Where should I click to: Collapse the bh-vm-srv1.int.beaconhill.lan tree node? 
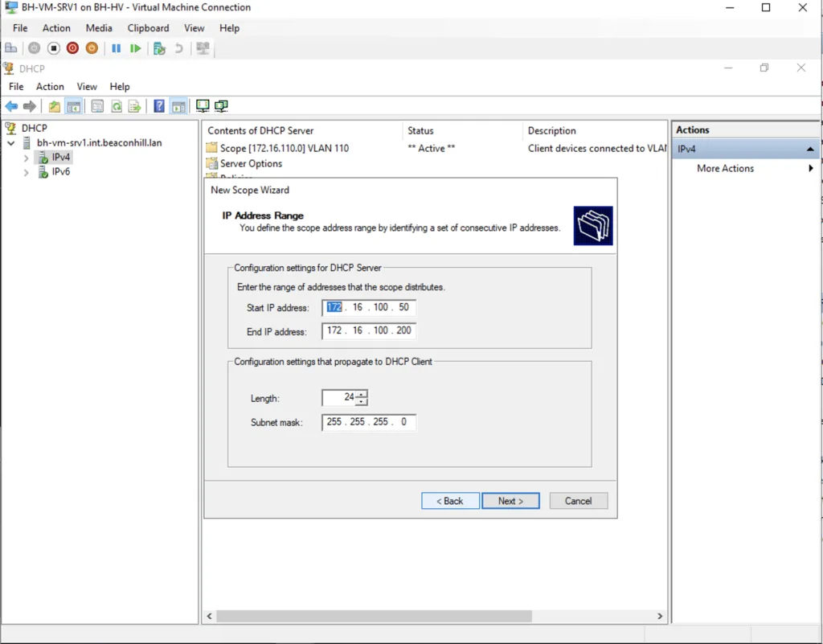pos(11,143)
